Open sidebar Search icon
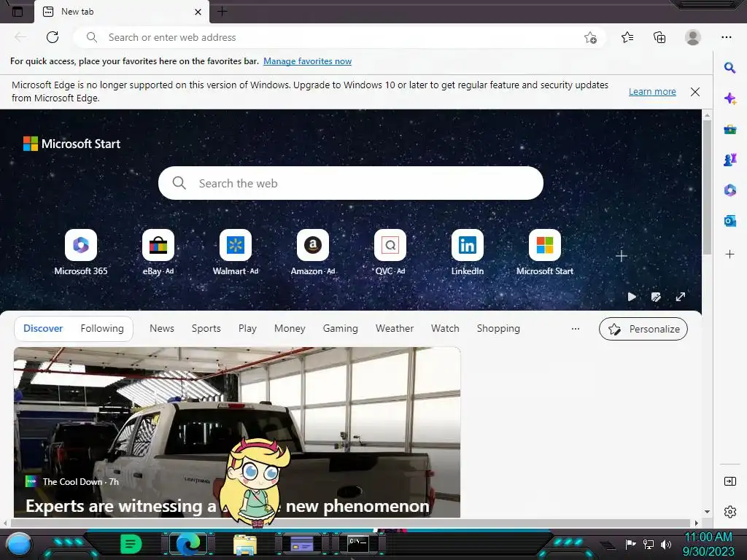 (729, 68)
